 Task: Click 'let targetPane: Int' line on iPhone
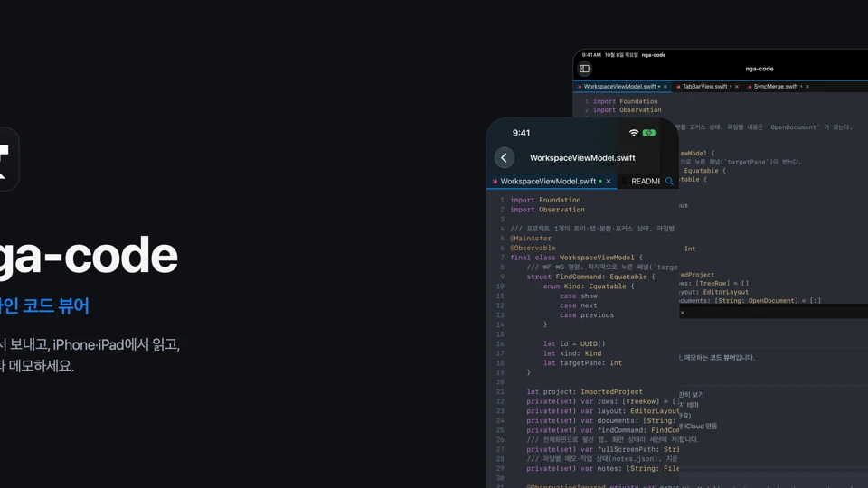click(582, 363)
